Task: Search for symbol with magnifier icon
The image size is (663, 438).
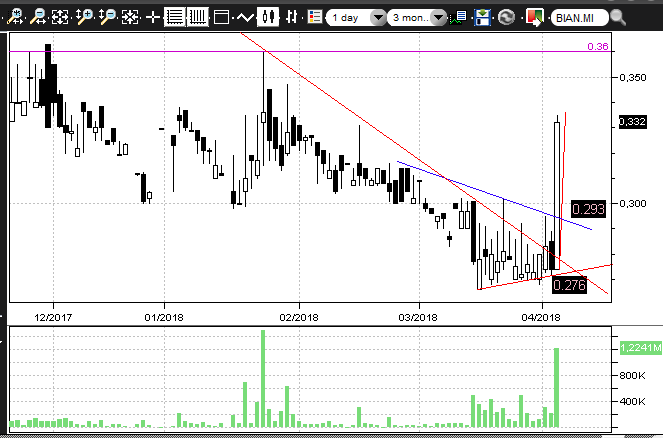Action: (x=618, y=18)
